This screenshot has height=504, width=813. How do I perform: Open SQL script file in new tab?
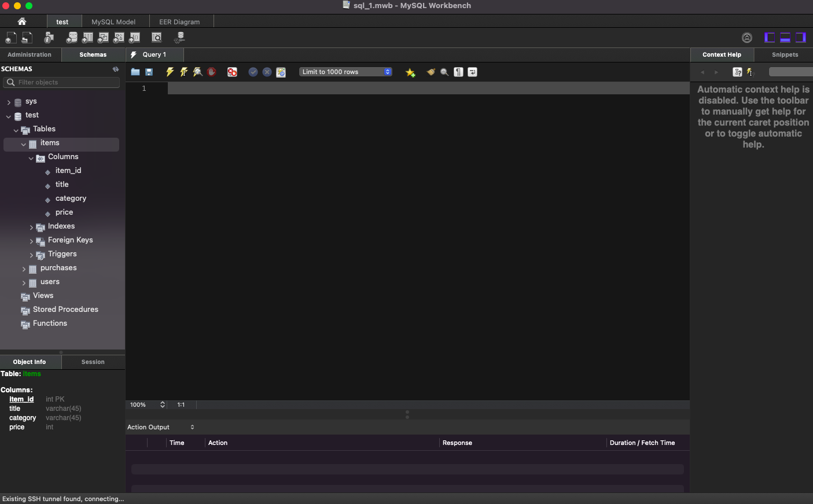coord(27,38)
